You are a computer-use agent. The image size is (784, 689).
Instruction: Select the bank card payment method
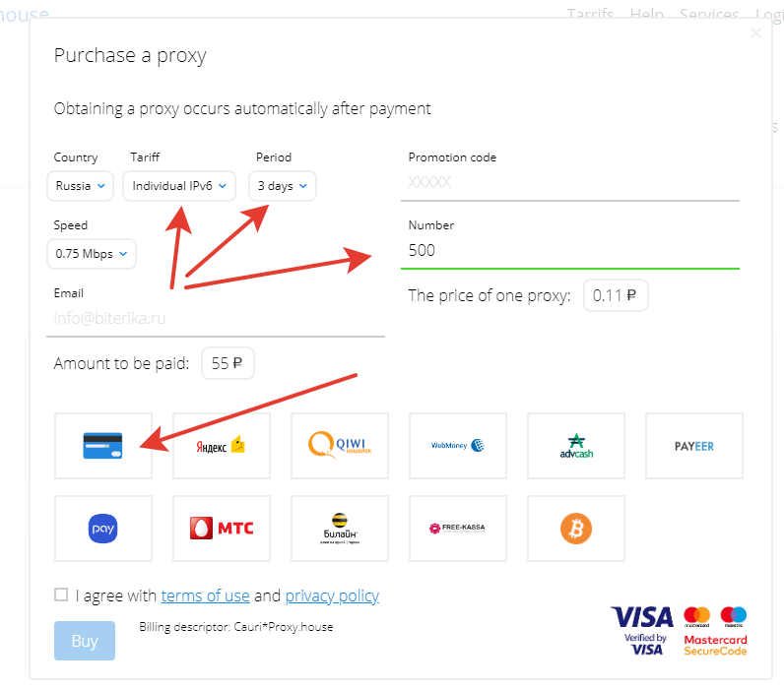(x=103, y=446)
